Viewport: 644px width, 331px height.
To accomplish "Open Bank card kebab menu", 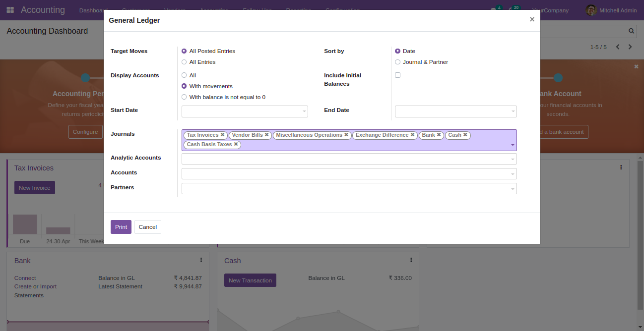I will coord(201,260).
